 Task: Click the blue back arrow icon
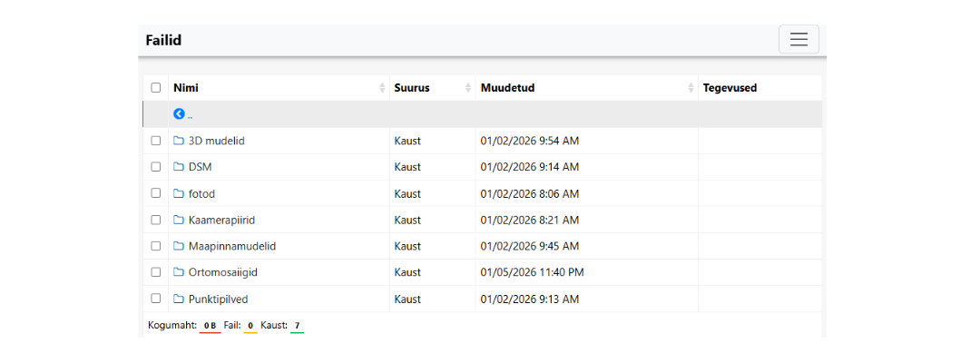click(179, 114)
